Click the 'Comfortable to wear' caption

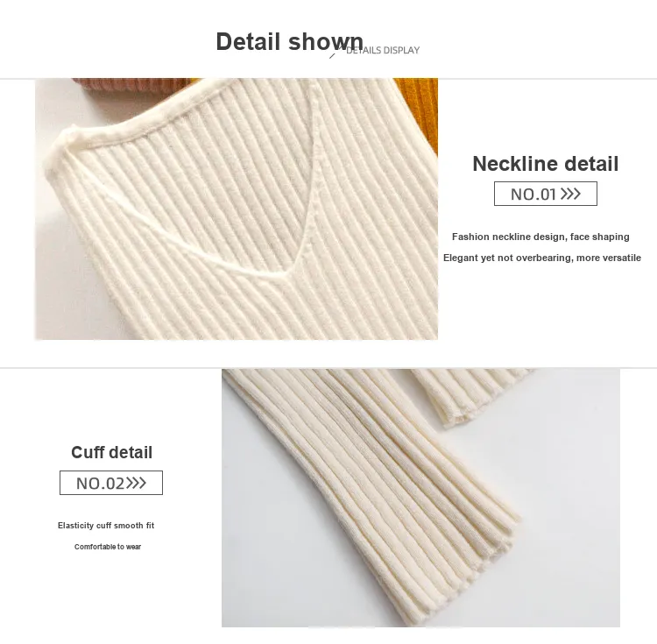point(108,547)
